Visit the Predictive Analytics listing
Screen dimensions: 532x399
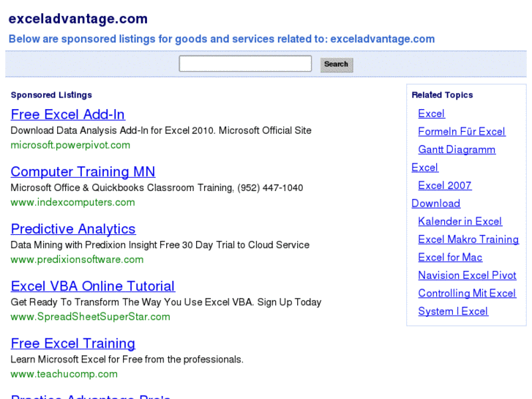tap(73, 229)
